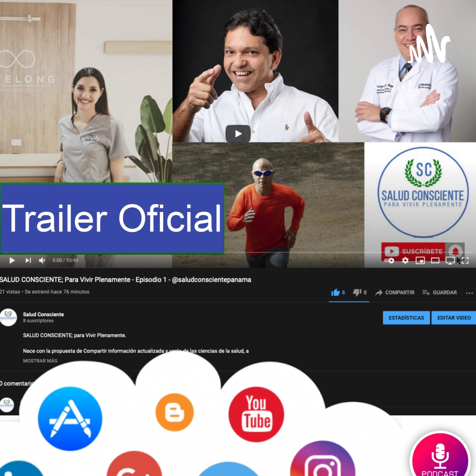
Task: Like the video with thumbs-up icon
Action: click(x=335, y=292)
